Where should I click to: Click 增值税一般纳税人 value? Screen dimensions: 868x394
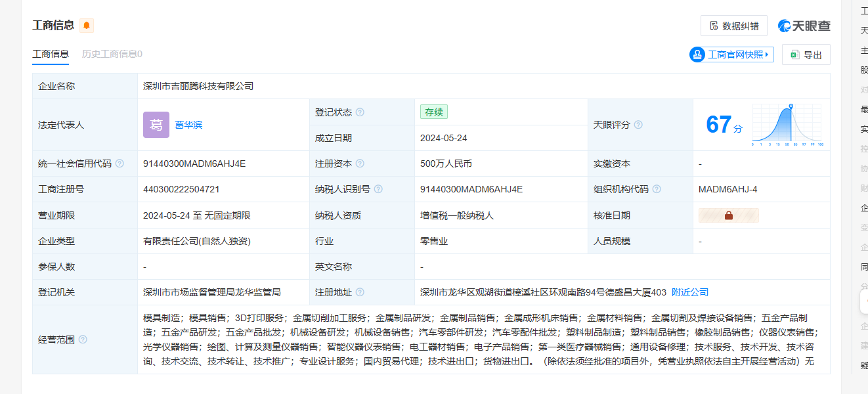coord(457,215)
